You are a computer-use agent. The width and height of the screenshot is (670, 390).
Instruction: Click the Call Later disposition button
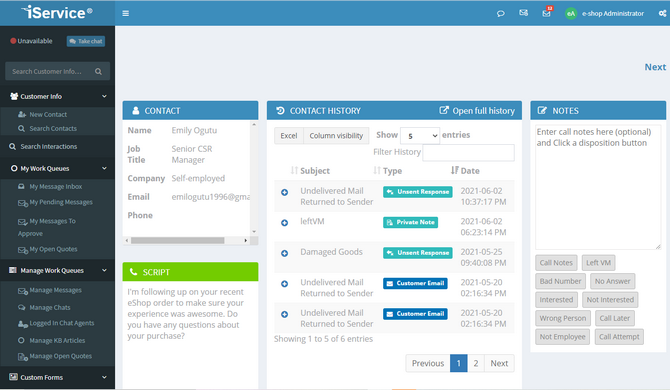[614, 318]
